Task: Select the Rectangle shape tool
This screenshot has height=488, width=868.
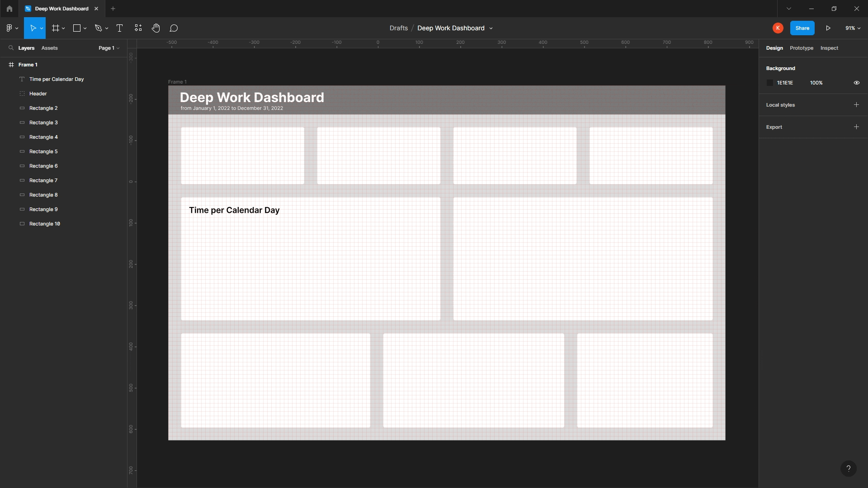Action: click(x=77, y=28)
